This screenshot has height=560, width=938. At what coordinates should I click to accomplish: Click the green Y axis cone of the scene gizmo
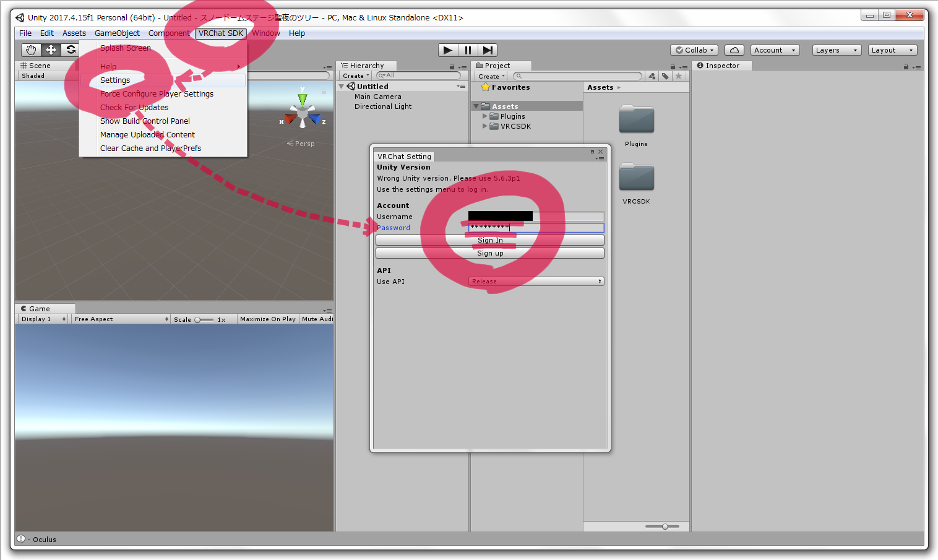pyautogui.click(x=302, y=99)
